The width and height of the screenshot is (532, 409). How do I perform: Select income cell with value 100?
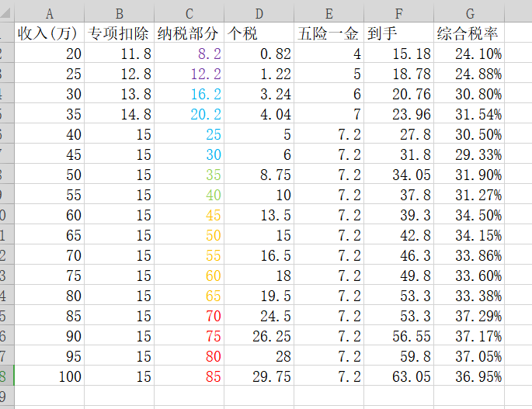(50, 376)
